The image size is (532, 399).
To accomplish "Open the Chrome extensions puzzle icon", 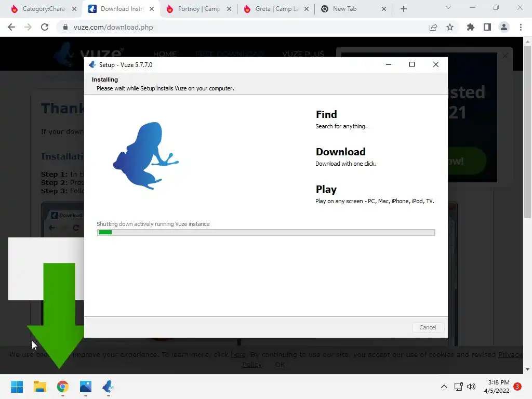I will point(471,27).
